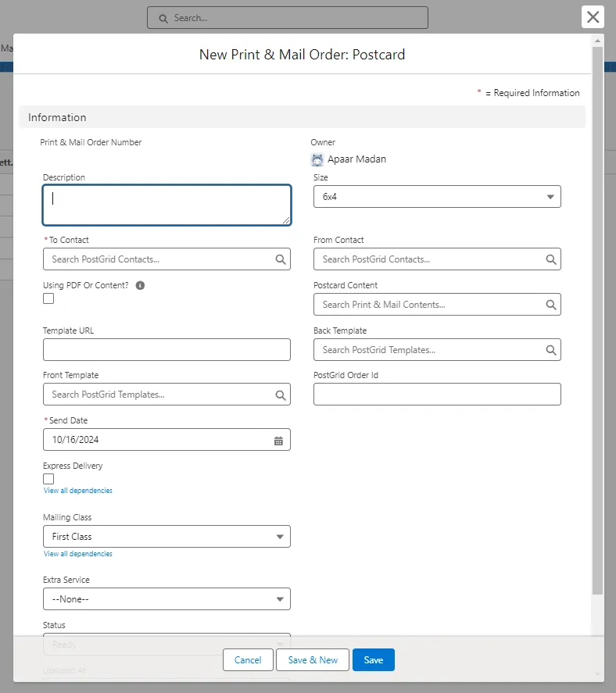The image size is (616, 693).
Task: Click the Back Template search icon
Action: [550, 350]
